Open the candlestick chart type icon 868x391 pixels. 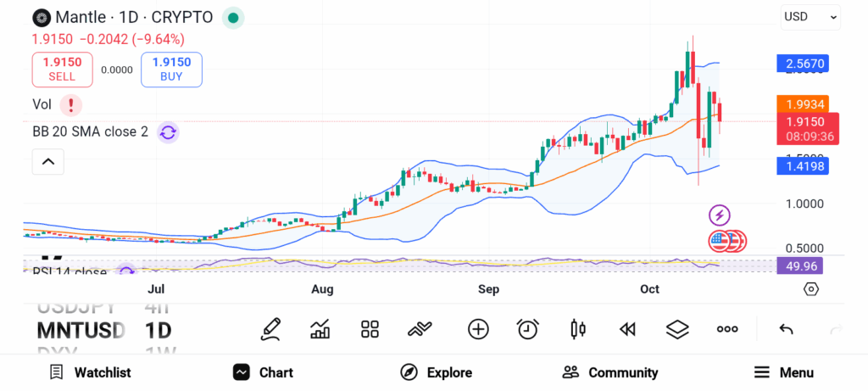(x=578, y=329)
